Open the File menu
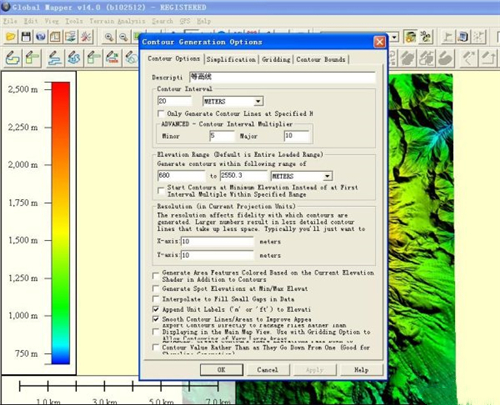The width and height of the screenshot is (500, 405). (10, 21)
